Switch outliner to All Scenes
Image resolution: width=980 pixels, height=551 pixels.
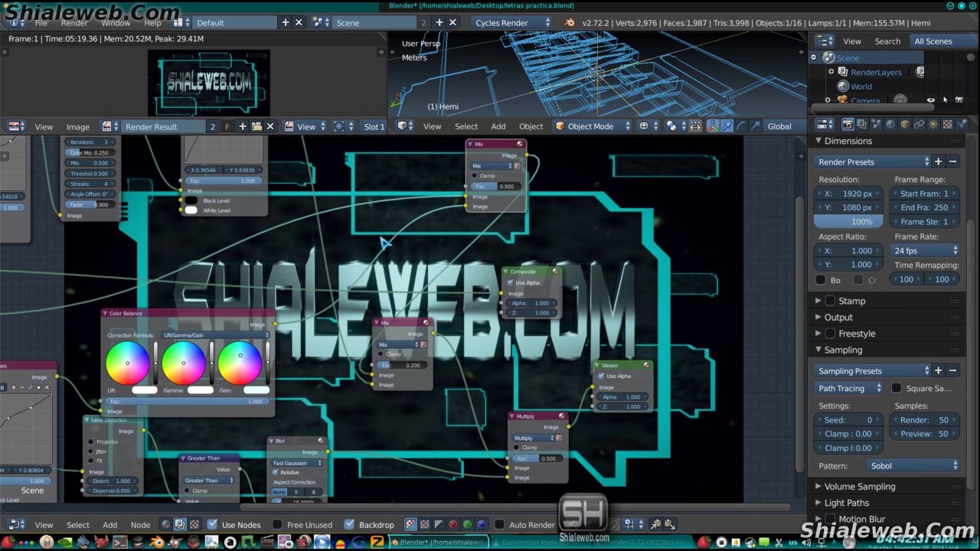coord(933,41)
